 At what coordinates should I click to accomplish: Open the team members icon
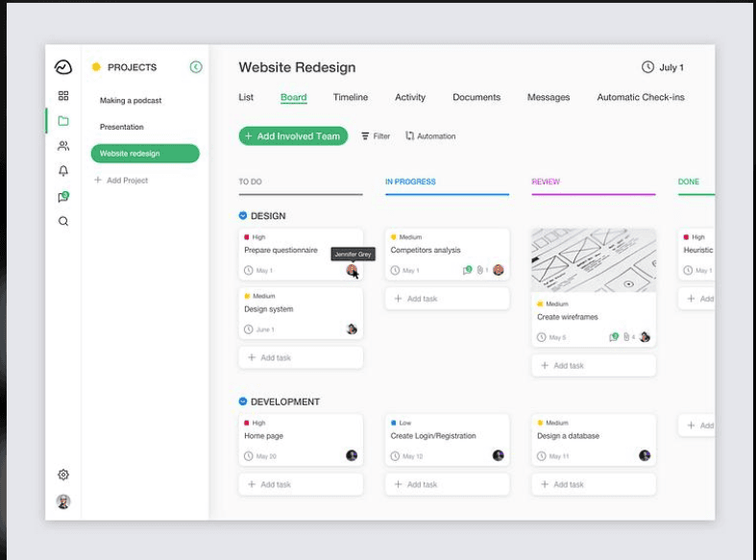[63, 146]
